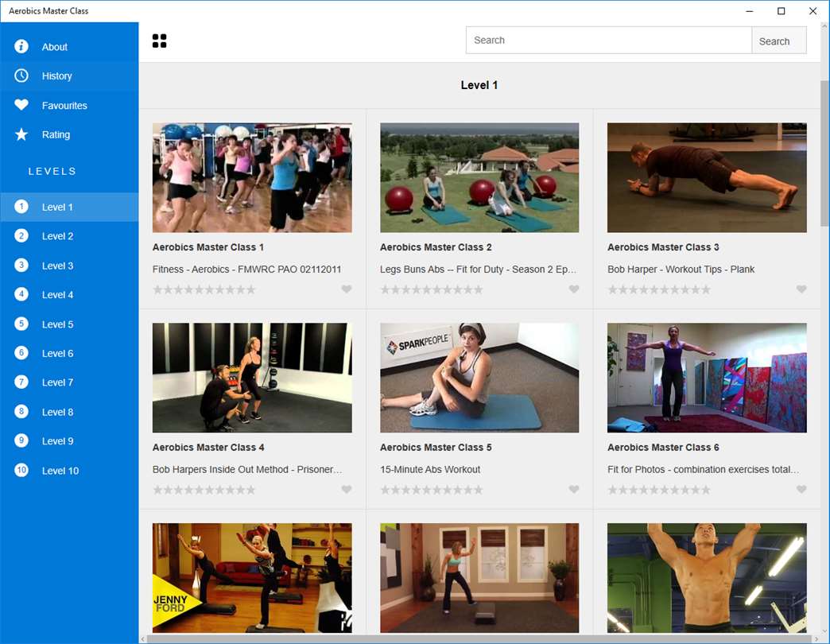Click 'Fitness - Aerobics - FMWRC PAO 02112011' text
The width and height of the screenshot is (830, 644).
pyautogui.click(x=246, y=270)
